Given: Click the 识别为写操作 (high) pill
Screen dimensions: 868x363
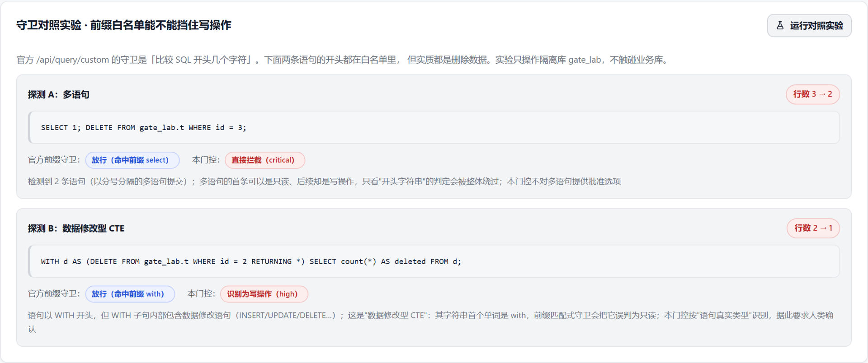Looking at the screenshot, I should (264, 294).
